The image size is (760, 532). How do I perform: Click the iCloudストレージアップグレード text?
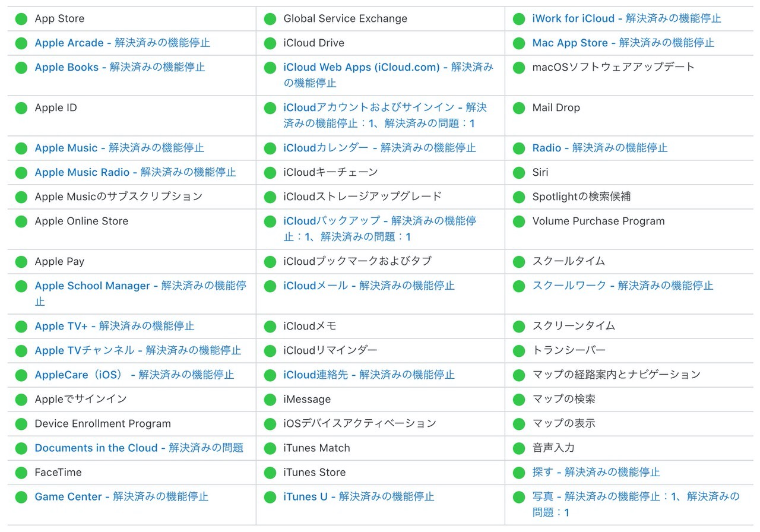tap(363, 197)
